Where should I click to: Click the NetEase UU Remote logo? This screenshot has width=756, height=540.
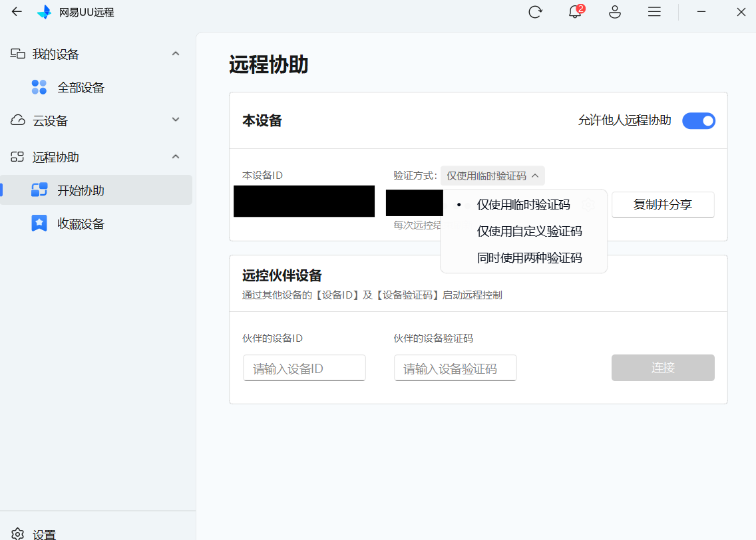45,12
